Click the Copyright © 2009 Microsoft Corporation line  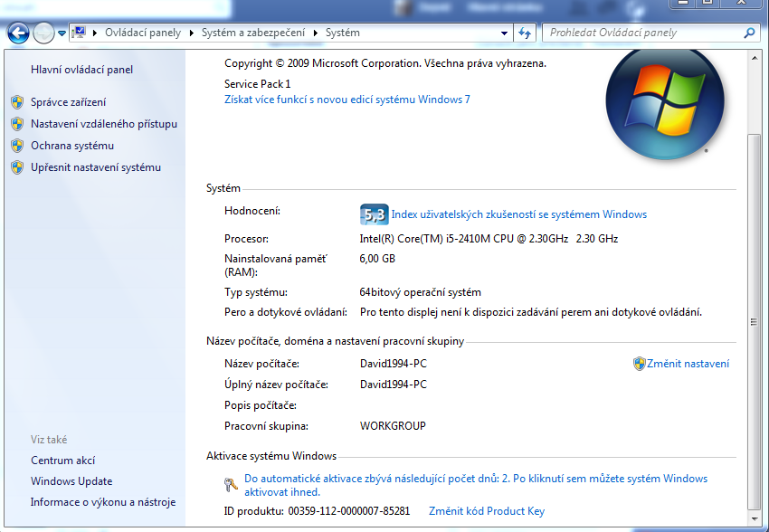pos(385,63)
